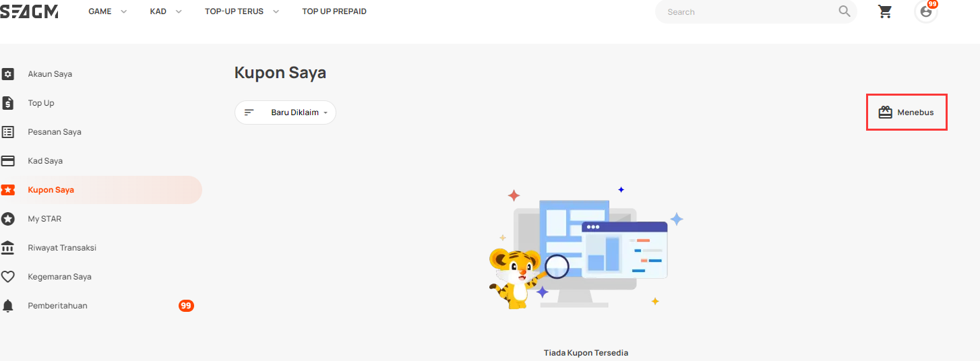Click the Pemberitahuan bell icon
The width and height of the screenshot is (980, 361).
coord(8,306)
